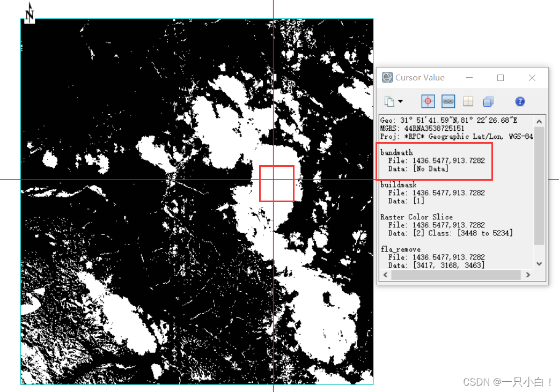Toggle the link views chain button
The width and height of the screenshot is (559, 392).
point(448,101)
